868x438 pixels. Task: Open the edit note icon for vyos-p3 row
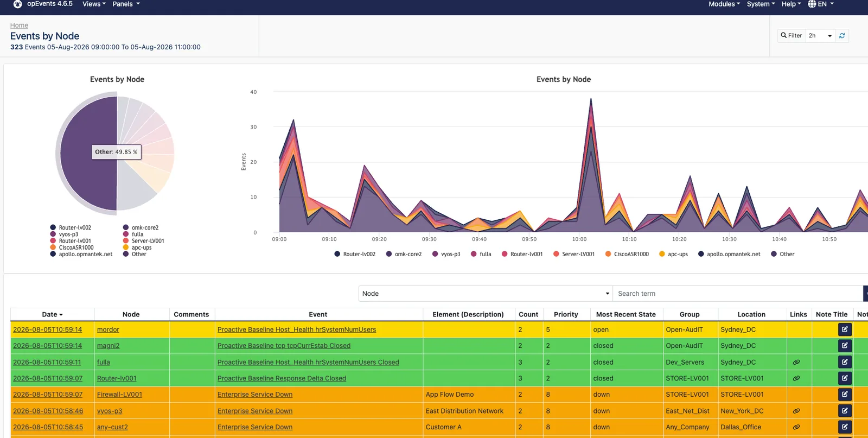845,411
